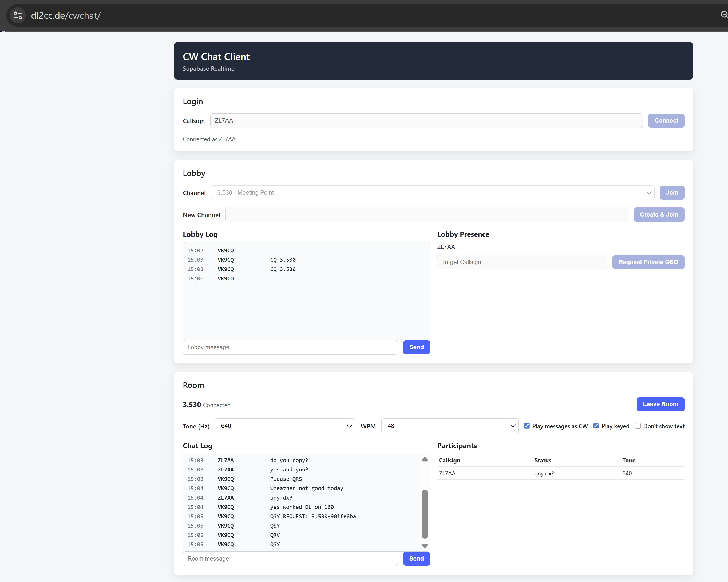Screen dimensions: 728x582
Task: Click the '3.530 Connected' room status text
Action: 207,405
